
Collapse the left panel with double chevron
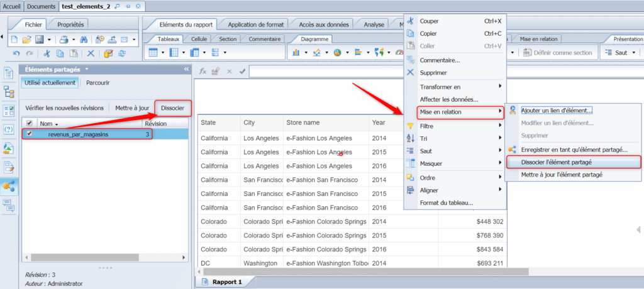[186, 69]
